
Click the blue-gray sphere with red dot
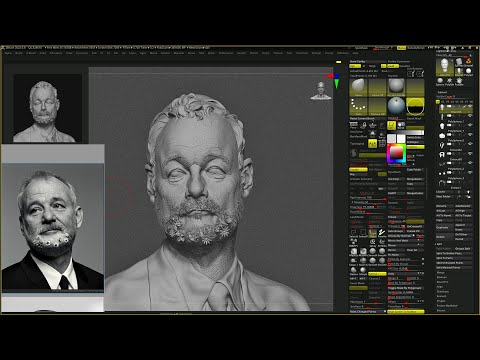pos(396,105)
